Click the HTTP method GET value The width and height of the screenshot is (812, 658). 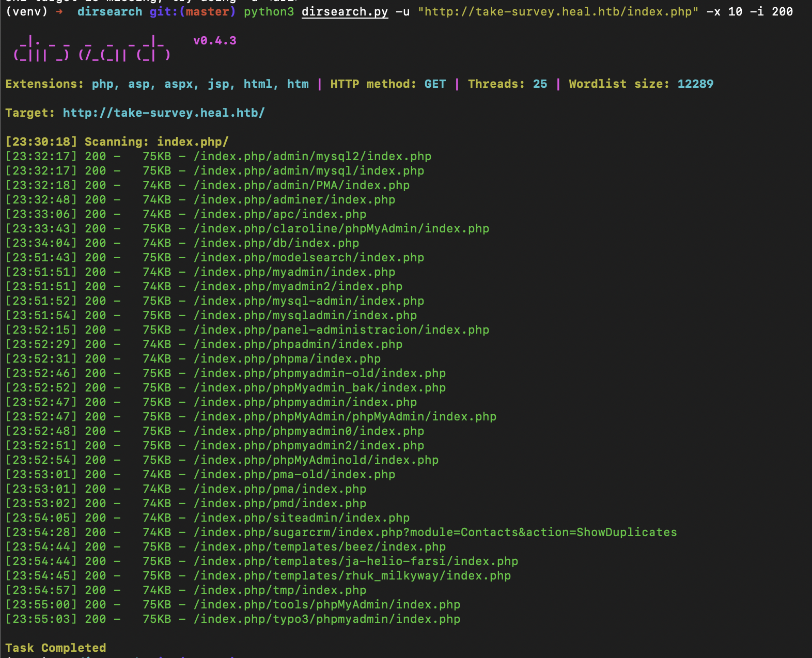point(435,84)
